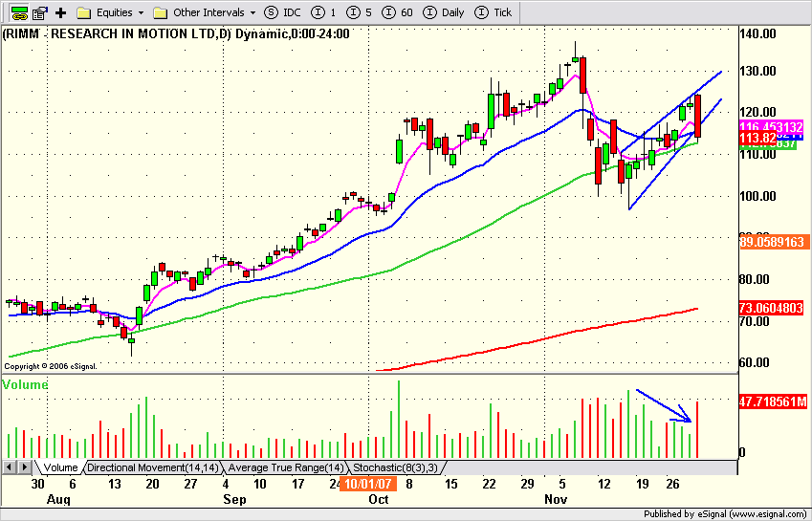This screenshot has width=812, height=521.
Task: Open the Average True Range(14) tab
Action: [x=286, y=467]
